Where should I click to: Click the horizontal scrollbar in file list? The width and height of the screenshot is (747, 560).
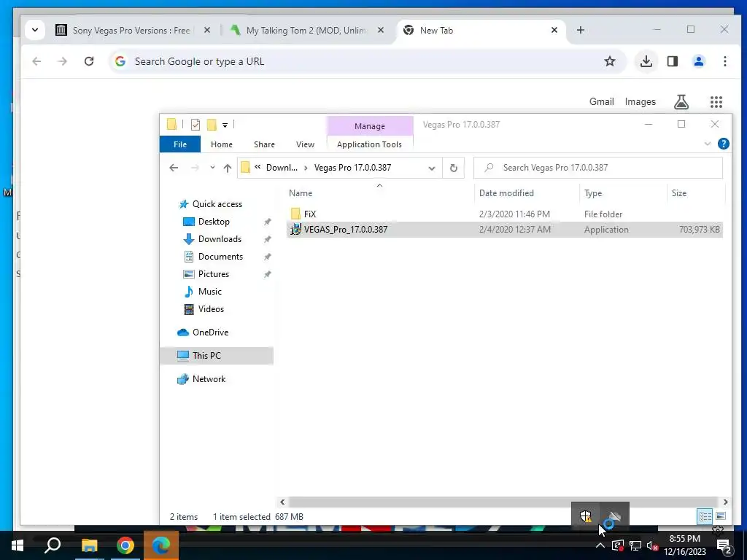coord(503,502)
